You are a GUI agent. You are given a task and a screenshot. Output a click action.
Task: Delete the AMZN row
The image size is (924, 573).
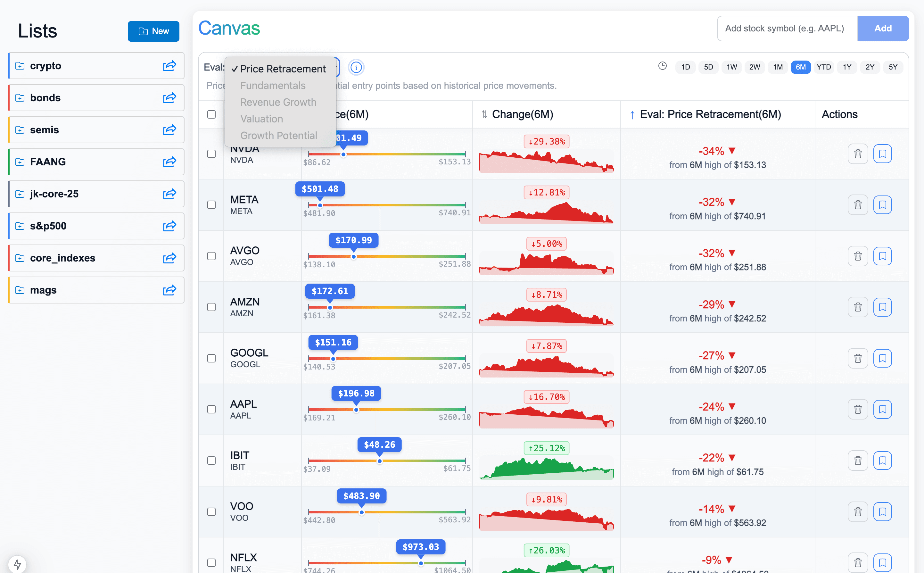point(858,307)
